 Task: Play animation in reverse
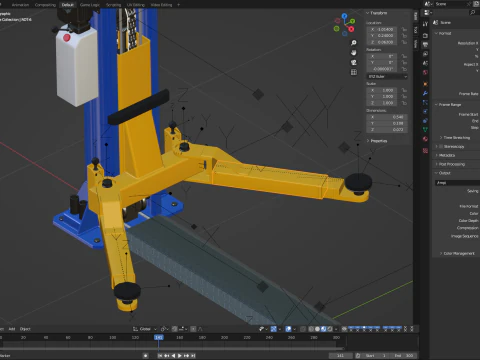click(173, 356)
